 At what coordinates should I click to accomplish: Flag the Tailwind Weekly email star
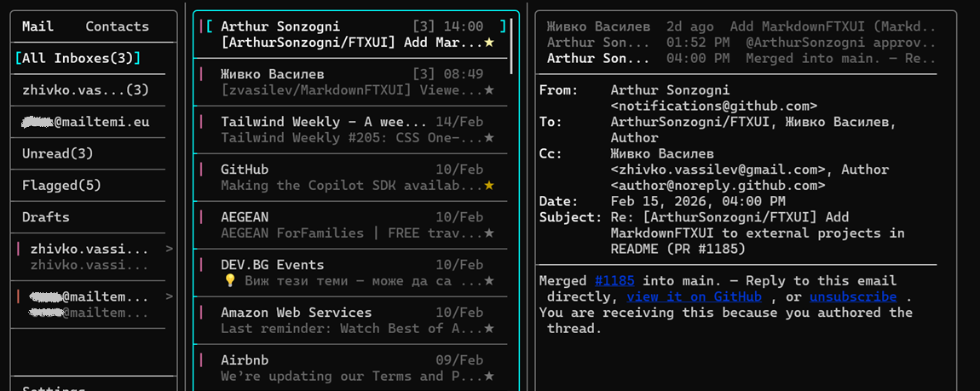489,138
